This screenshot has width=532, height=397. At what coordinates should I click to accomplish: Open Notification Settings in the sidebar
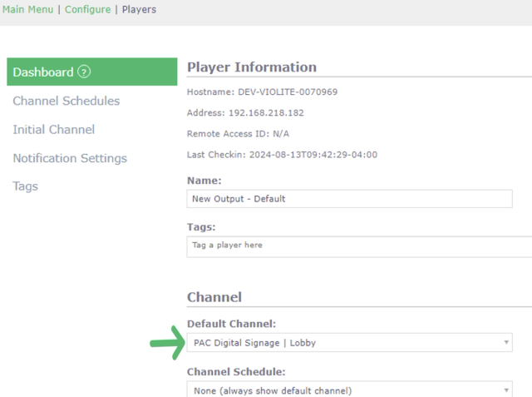70,158
